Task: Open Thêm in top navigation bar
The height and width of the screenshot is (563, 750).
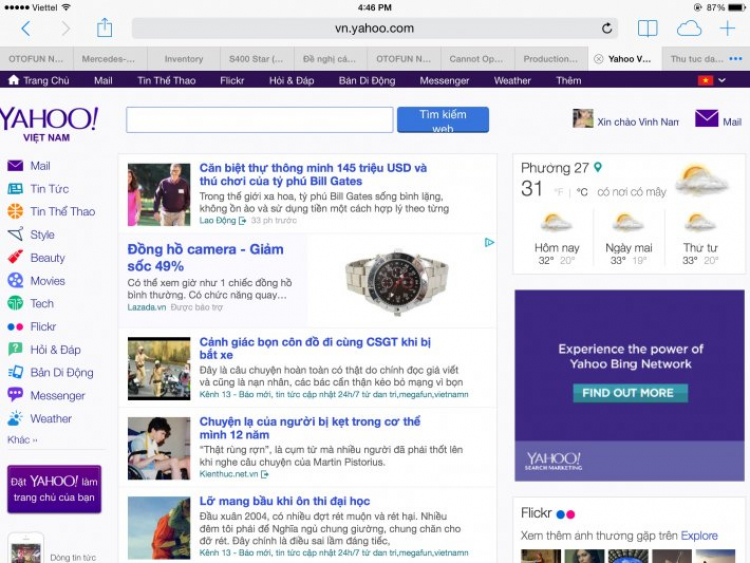Action: pos(568,80)
